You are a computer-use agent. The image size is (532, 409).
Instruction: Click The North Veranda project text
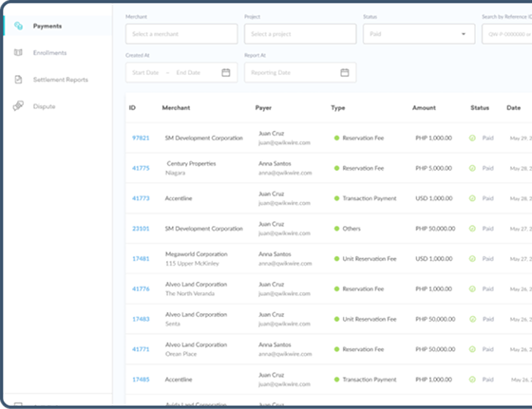coord(190,293)
